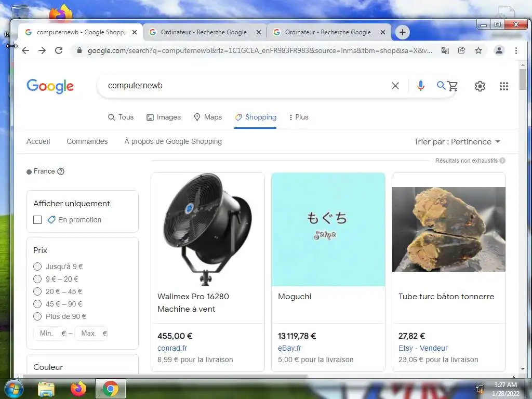Start voice search with the microphone icon
Image resolution: width=532 pixels, height=399 pixels.
click(x=421, y=86)
